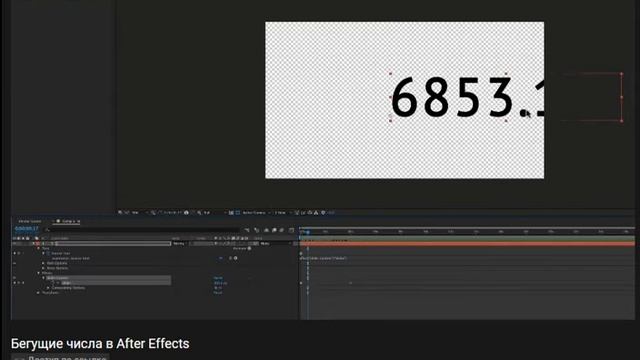Select the Slider property row
Screen dimensions: 640x360
(115, 283)
